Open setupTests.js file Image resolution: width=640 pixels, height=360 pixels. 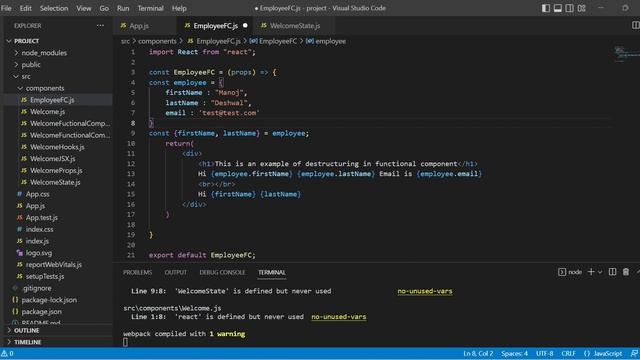pyautogui.click(x=44, y=276)
